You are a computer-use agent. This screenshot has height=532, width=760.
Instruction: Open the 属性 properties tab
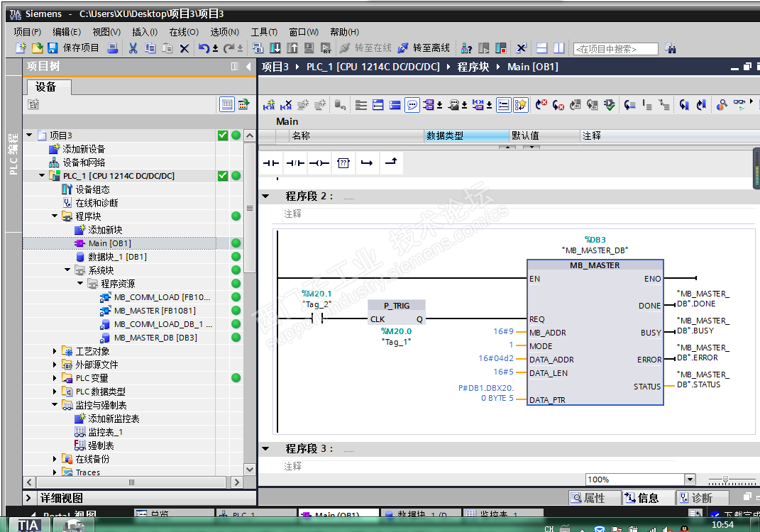(x=594, y=498)
